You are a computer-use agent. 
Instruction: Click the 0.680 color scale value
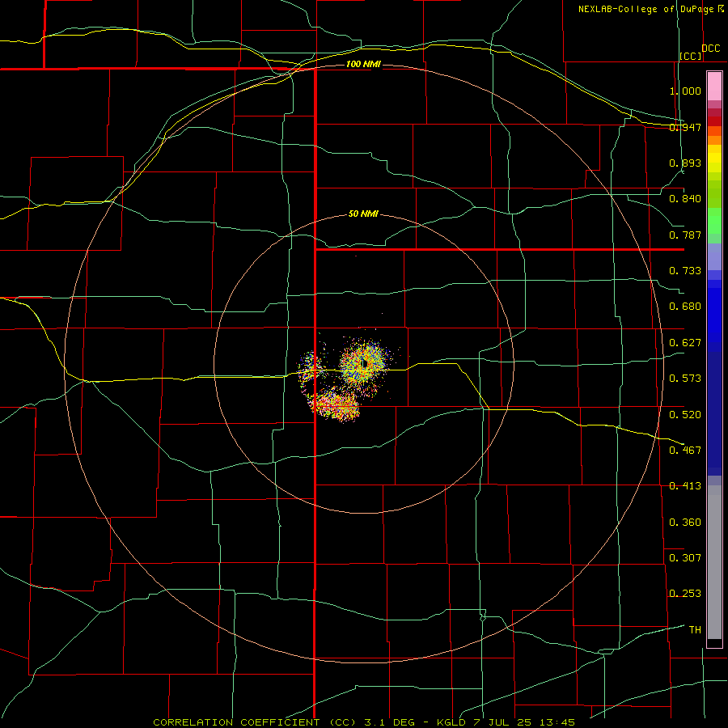pyautogui.click(x=685, y=307)
